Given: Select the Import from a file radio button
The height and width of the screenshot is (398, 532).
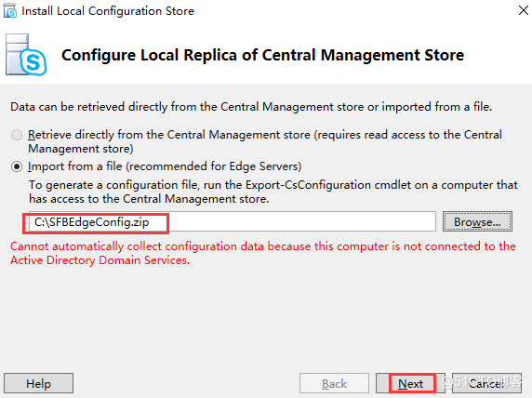Looking at the screenshot, I should pos(17,166).
